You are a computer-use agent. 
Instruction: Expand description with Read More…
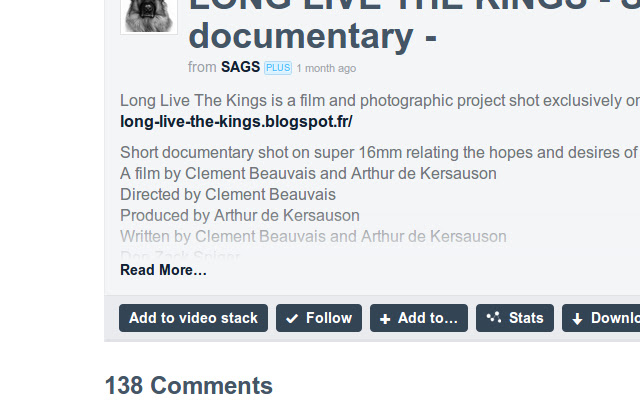click(x=163, y=270)
